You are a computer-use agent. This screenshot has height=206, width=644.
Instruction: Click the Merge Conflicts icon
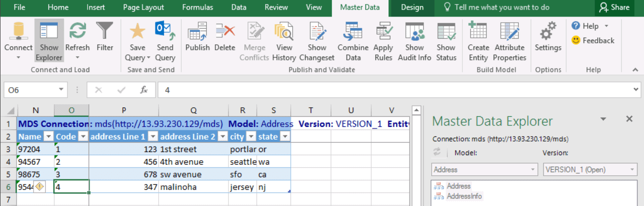pos(255,31)
